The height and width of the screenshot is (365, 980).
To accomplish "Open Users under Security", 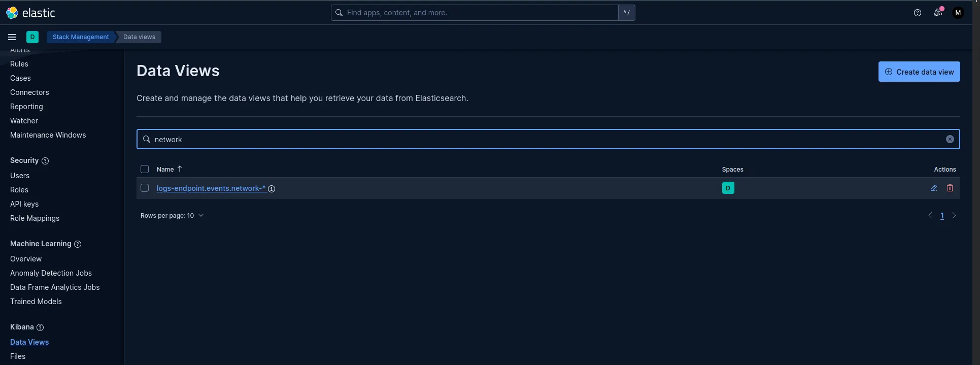I will tap(20, 176).
